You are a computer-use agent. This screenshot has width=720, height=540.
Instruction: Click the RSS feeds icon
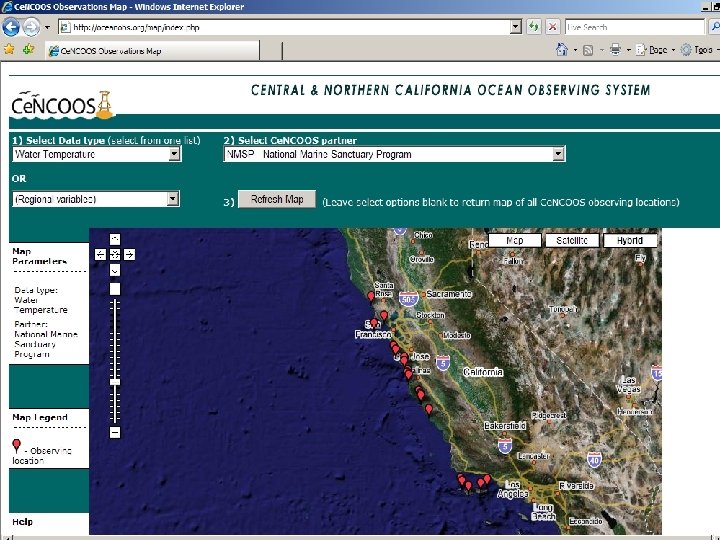tap(588, 50)
